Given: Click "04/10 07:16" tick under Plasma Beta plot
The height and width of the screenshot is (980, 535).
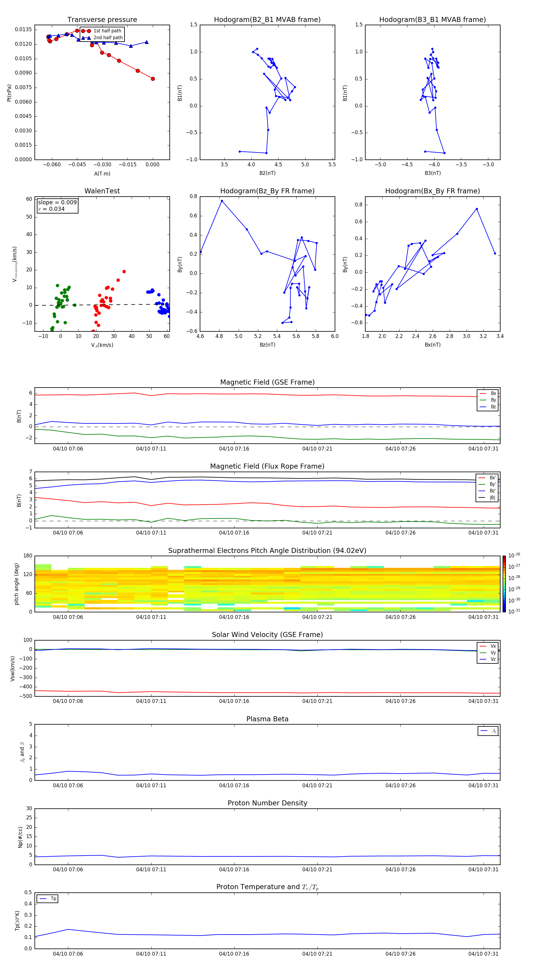Looking at the screenshot, I should [x=234, y=785].
